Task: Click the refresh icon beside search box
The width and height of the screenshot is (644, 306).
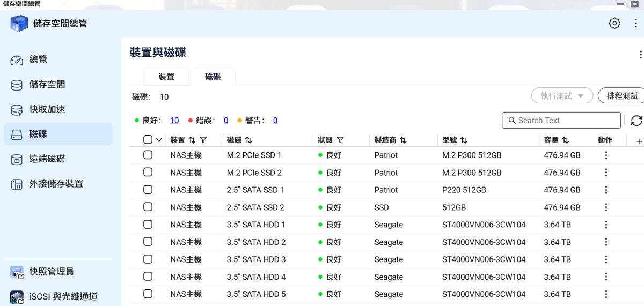Action: [x=636, y=121]
